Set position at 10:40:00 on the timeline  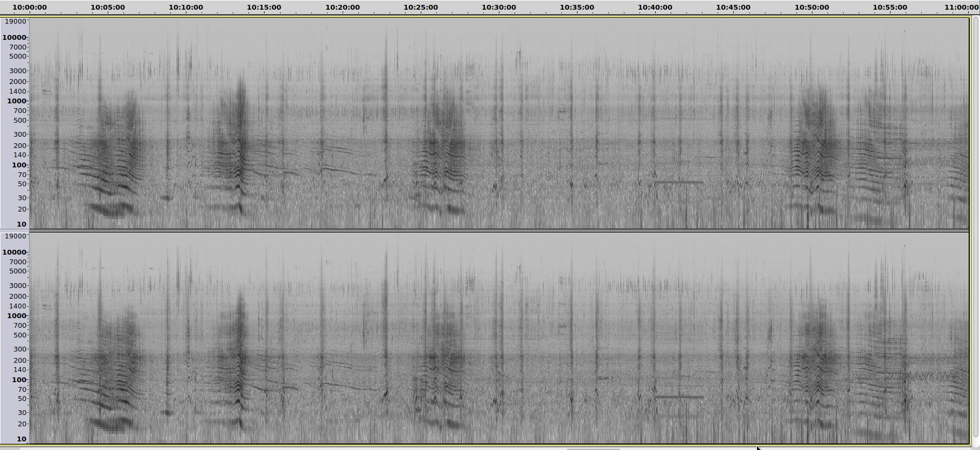(655, 8)
